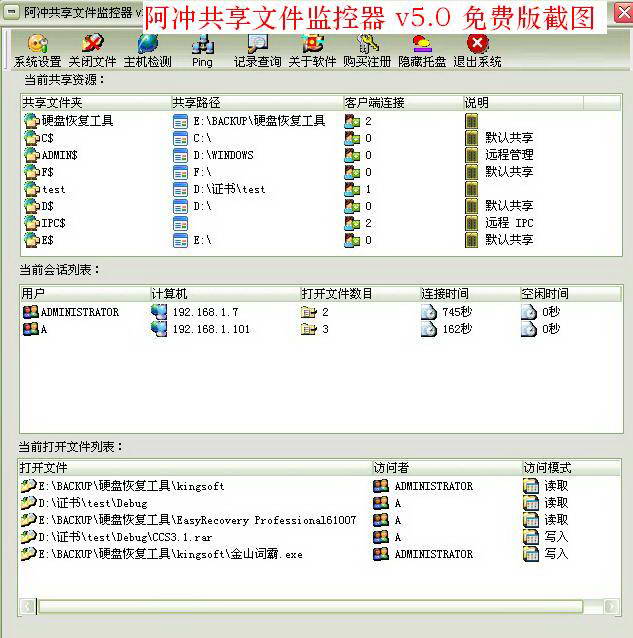This screenshot has height=638, width=633.
Task: Click 退出系统 to exit the program
Action: pyautogui.click(x=477, y=50)
